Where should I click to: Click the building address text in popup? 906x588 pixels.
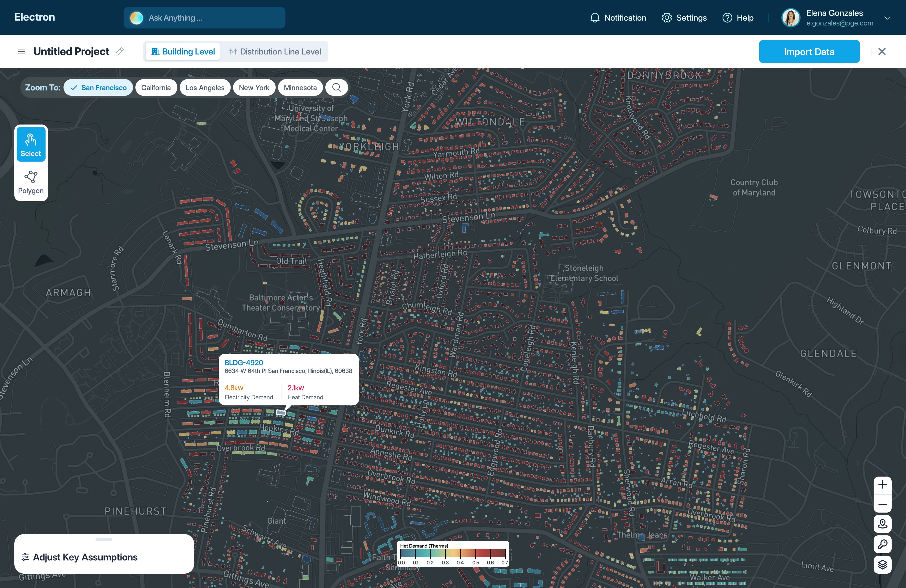click(x=288, y=371)
